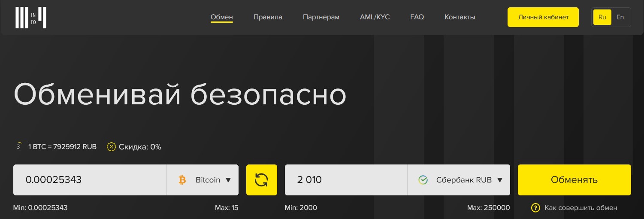Switch site language to En
Screen dimensions: 644x219
click(x=620, y=17)
